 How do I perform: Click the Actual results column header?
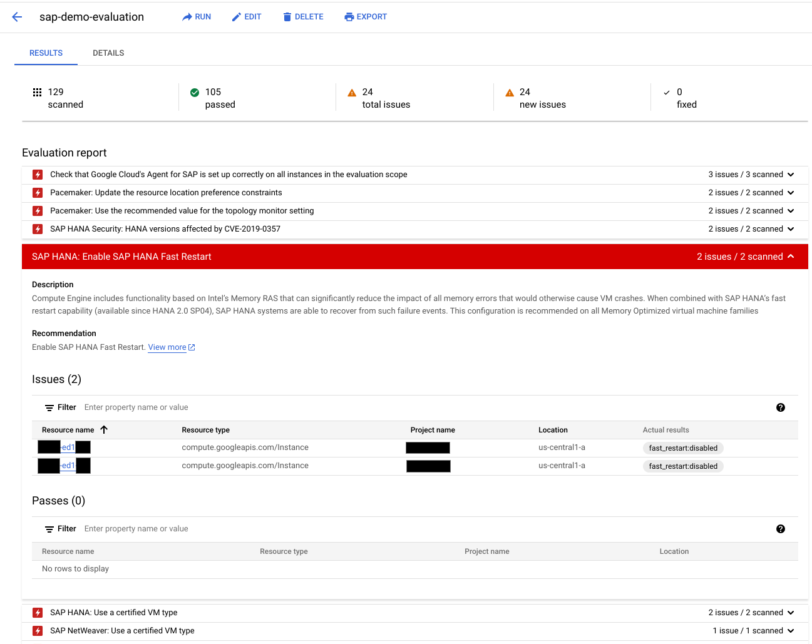[666, 430]
